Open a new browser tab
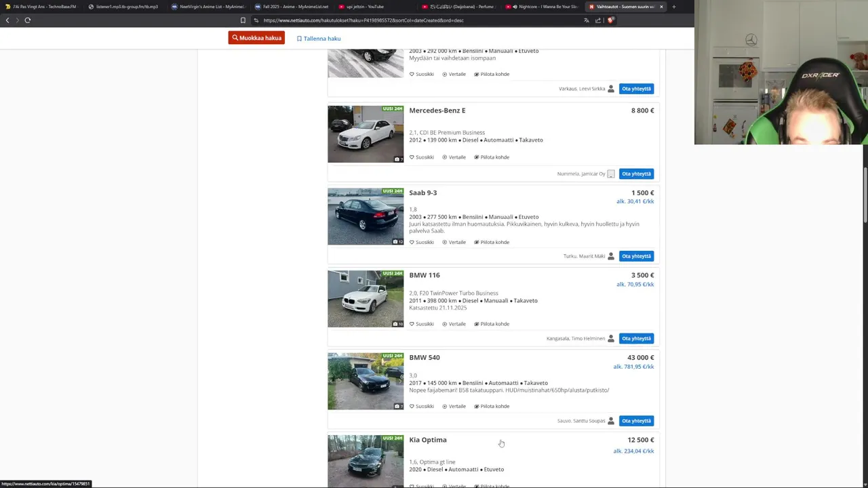Image resolution: width=868 pixels, height=488 pixels. click(673, 7)
